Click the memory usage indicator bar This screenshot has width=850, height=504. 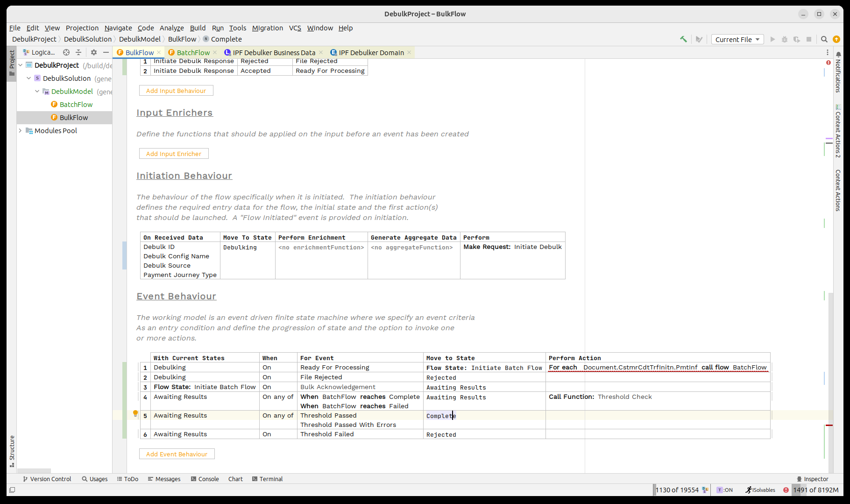pos(815,490)
